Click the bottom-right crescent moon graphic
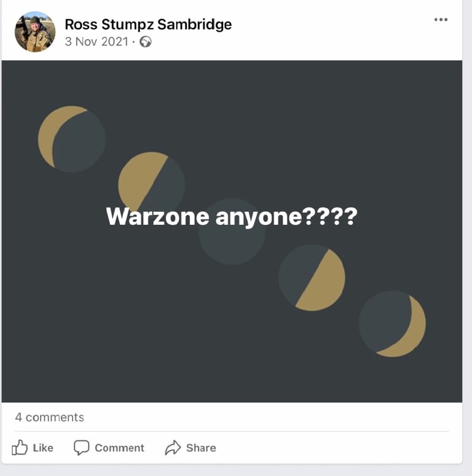The width and height of the screenshot is (472, 476). pos(392,324)
